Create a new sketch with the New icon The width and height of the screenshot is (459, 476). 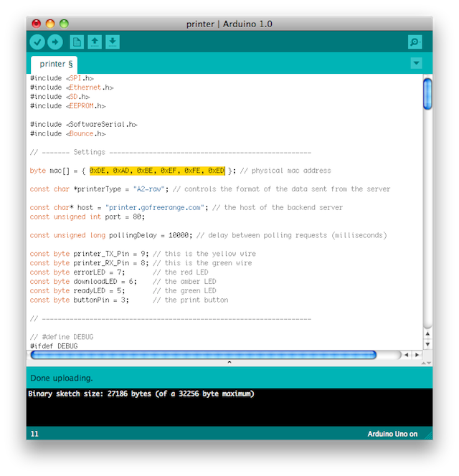click(x=77, y=42)
